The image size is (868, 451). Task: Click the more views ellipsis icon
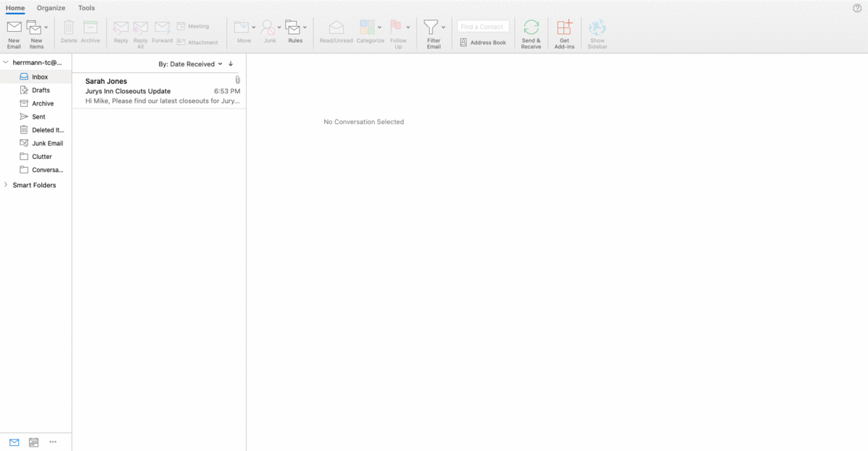click(53, 442)
